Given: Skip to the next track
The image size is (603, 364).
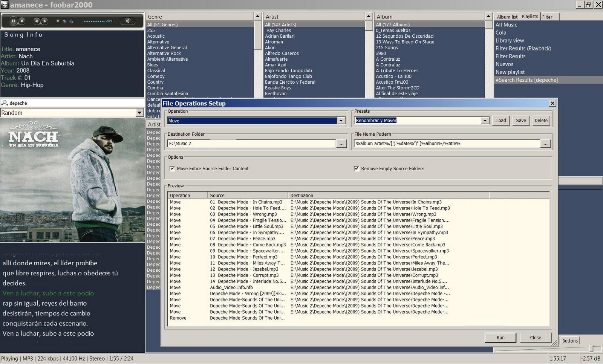Looking at the screenshot, I should (x=44, y=21).
